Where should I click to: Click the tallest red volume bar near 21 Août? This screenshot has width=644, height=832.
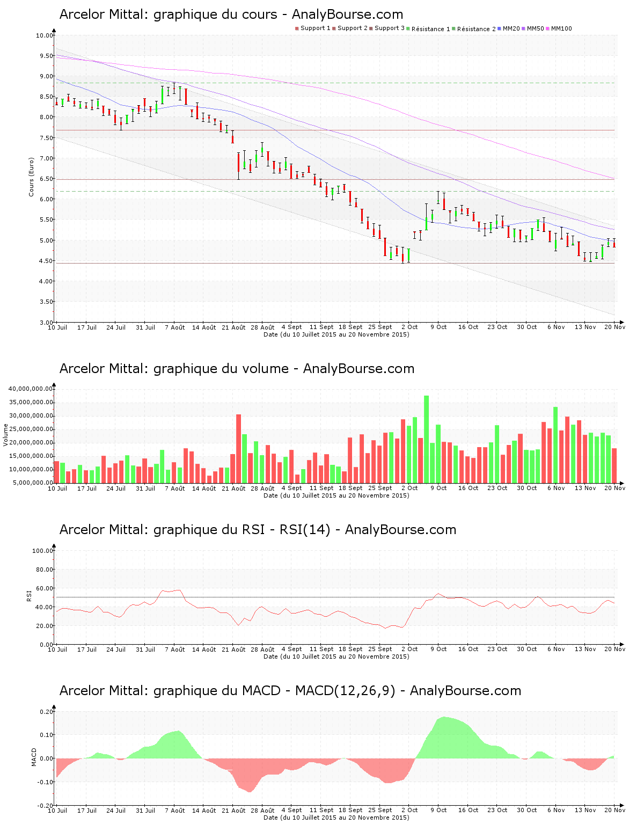click(239, 448)
